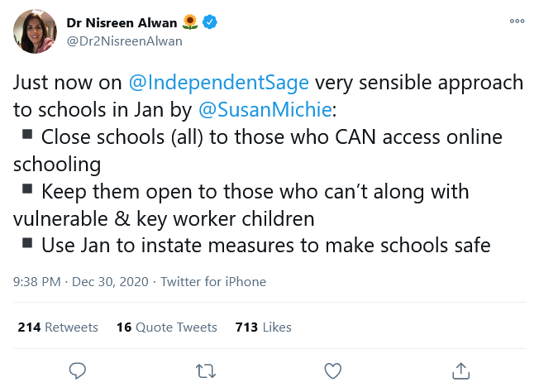
Task: Click the blue verified badge
Action: pos(212,22)
